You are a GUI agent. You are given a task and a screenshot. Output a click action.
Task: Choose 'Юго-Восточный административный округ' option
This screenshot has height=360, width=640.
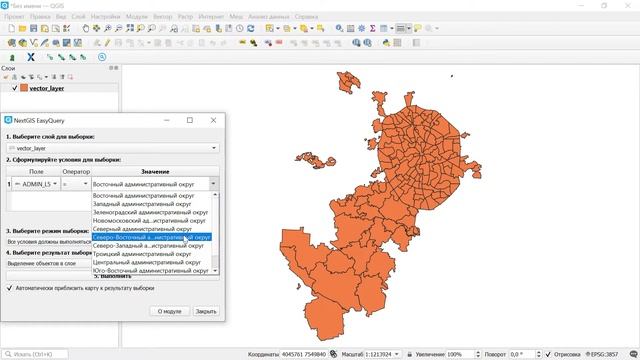(x=151, y=270)
